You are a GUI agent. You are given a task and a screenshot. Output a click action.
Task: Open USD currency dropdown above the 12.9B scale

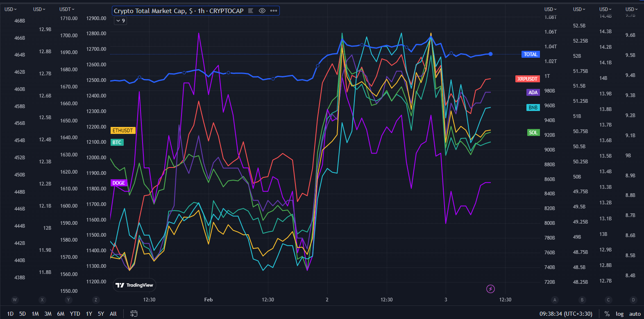[x=39, y=9]
